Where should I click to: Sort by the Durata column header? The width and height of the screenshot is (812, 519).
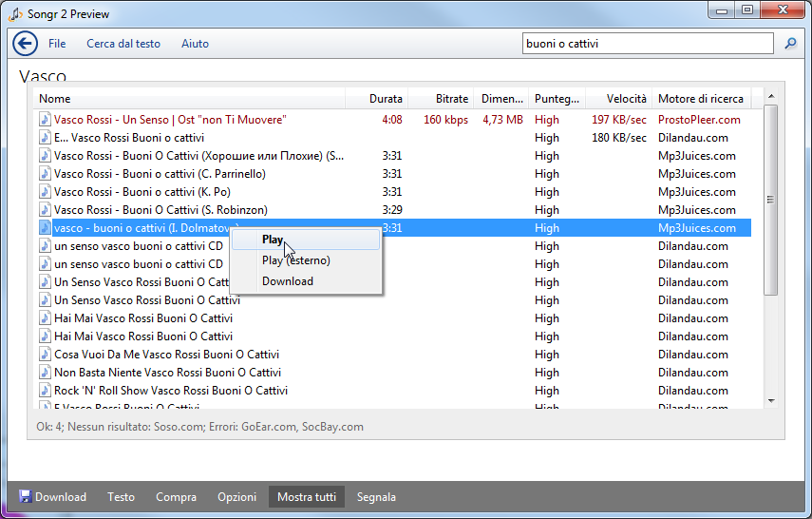377,99
